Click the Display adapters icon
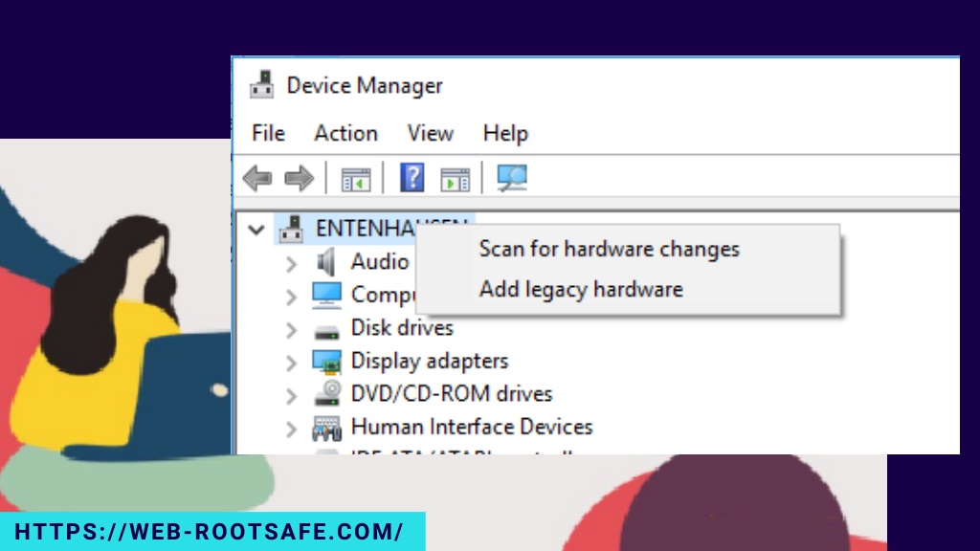This screenshot has width=980, height=551. 327,362
